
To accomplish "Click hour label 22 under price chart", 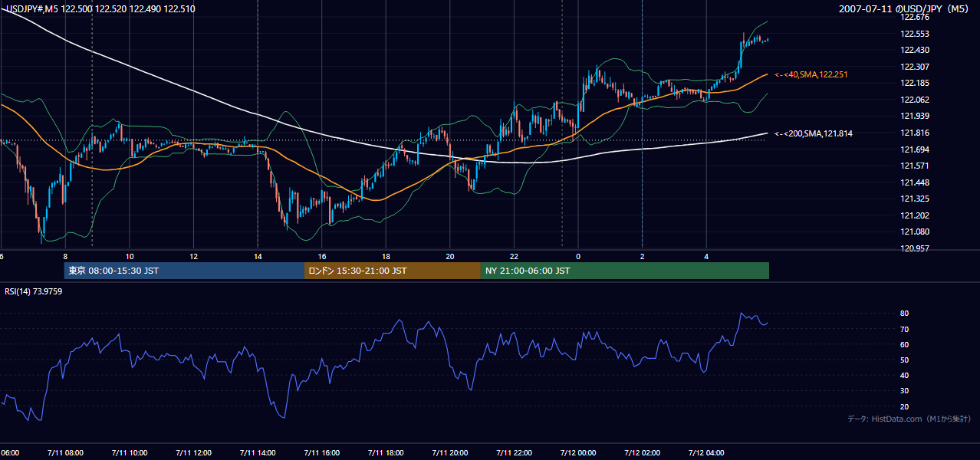I will pyautogui.click(x=514, y=256).
